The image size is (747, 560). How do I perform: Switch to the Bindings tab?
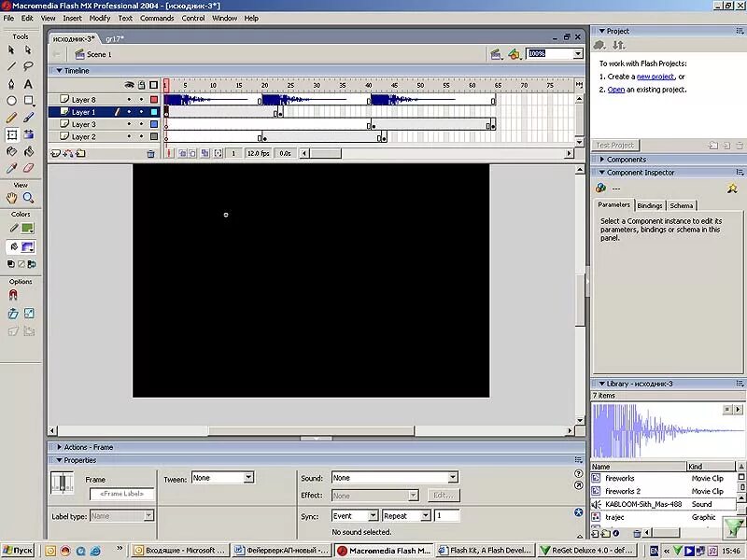649,205
